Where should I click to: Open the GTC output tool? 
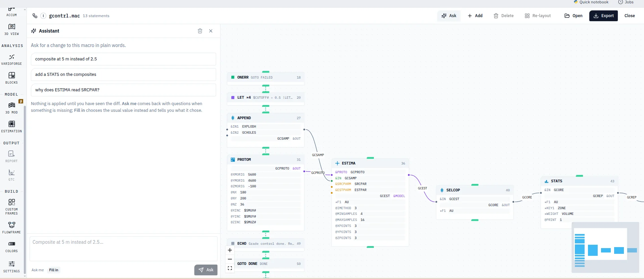(11, 175)
